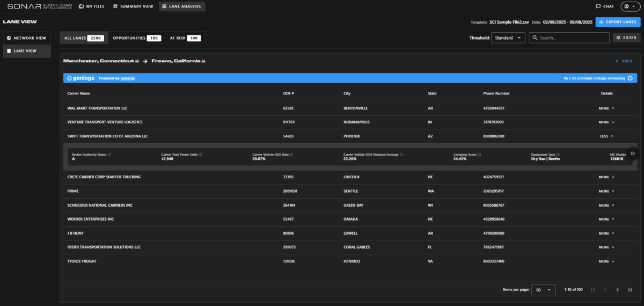The image size is (644, 306).
Task: Click the Fresno, California destination label
Action: coord(175,61)
